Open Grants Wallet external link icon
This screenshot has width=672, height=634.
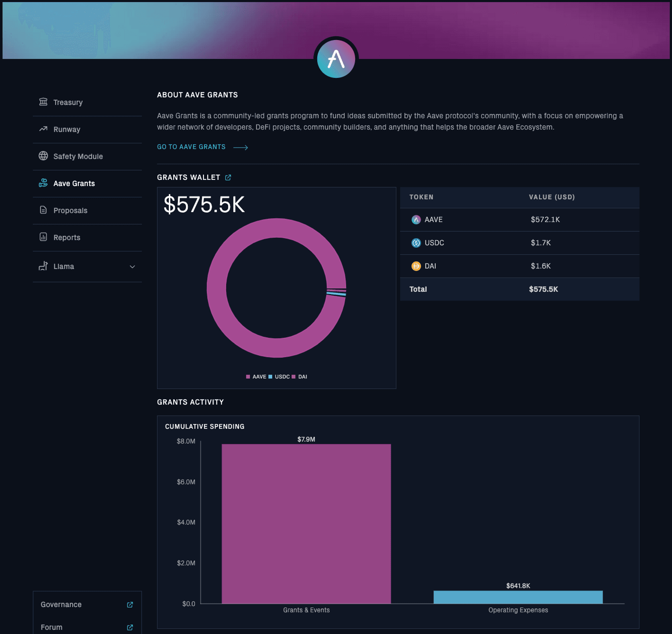click(x=228, y=177)
